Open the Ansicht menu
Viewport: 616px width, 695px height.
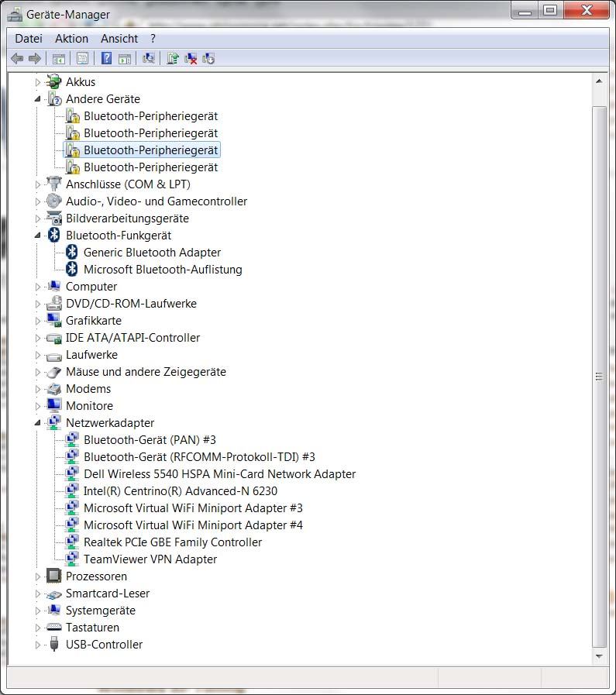click(x=119, y=39)
